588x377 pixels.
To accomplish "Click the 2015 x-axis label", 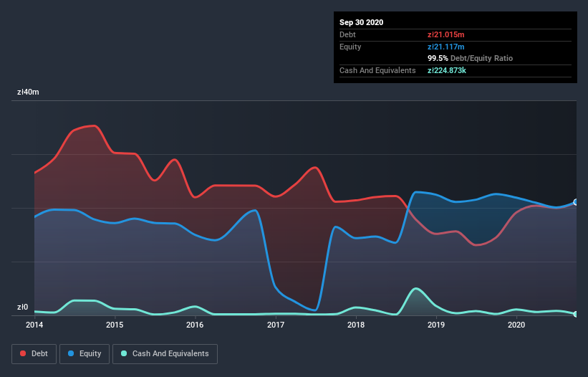I will 115,325.
